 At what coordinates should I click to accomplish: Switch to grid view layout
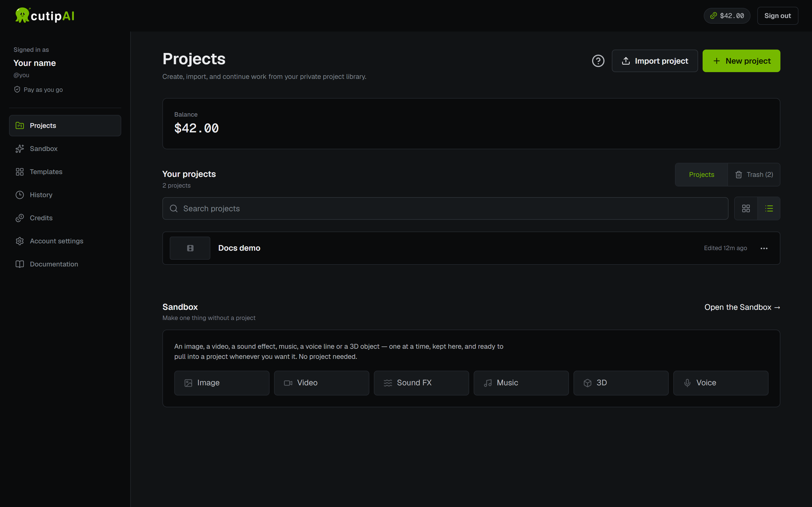tap(745, 208)
